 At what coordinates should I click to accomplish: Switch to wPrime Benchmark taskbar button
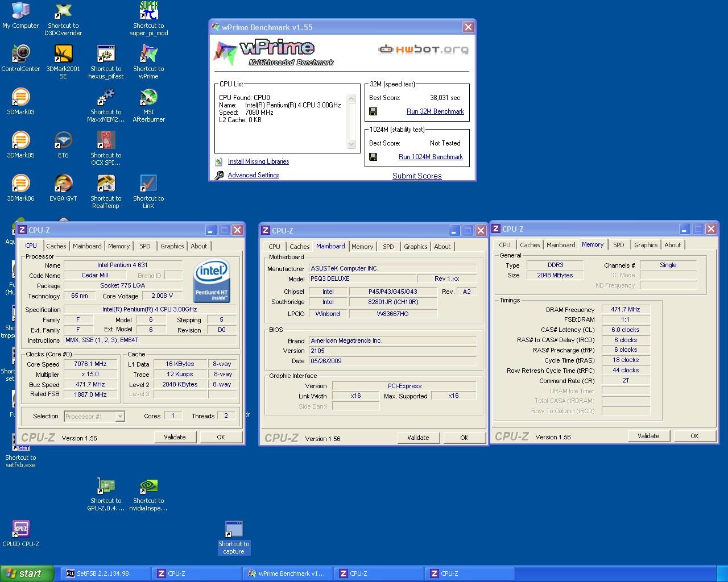[287, 573]
